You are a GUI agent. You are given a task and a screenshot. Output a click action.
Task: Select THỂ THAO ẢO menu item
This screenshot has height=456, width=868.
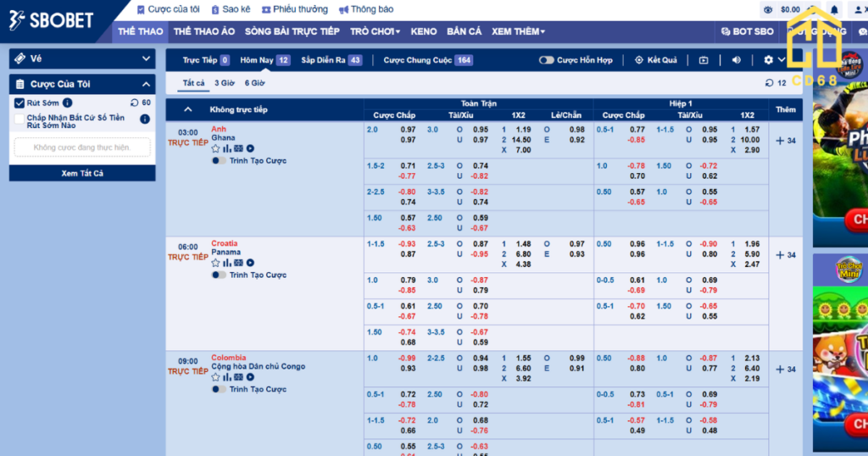pos(204,31)
